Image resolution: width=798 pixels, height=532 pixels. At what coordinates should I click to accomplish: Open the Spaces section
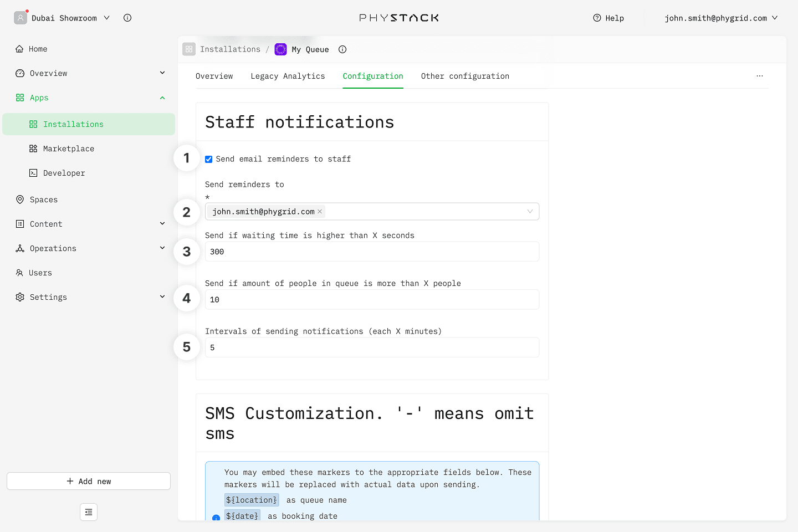tap(44, 199)
